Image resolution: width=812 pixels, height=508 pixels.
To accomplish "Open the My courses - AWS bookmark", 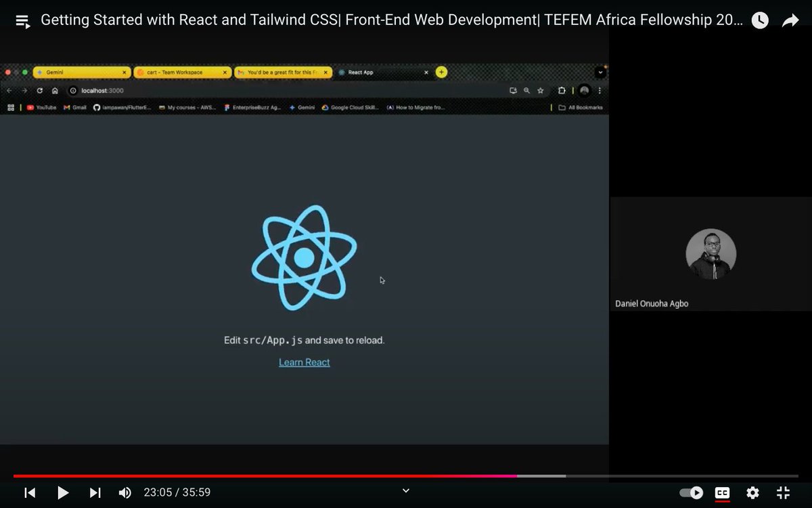I will pos(187,107).
